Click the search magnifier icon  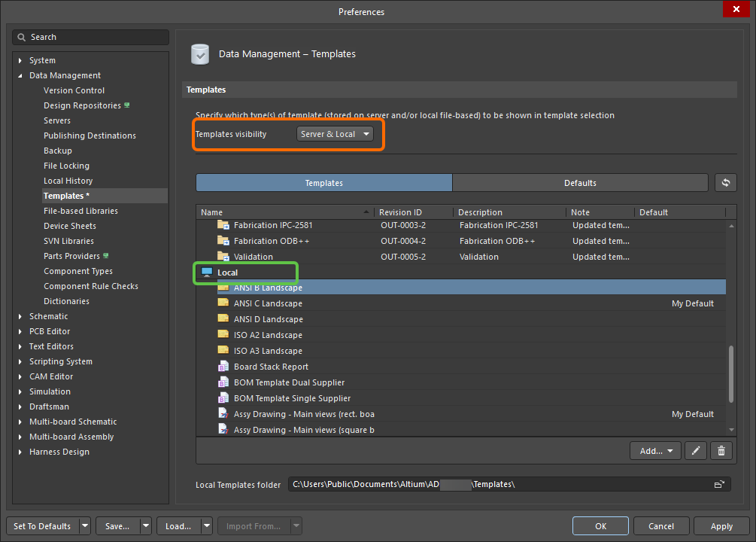click(x=20, y=37)
